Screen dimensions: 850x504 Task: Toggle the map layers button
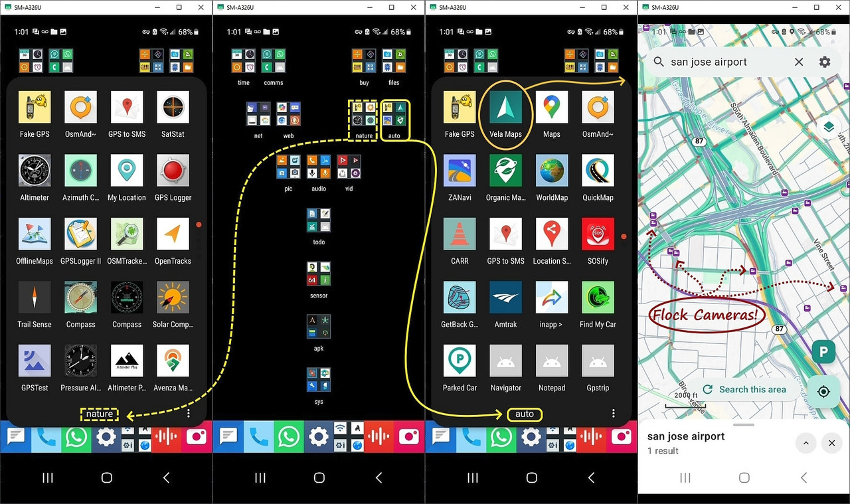coord(827,127)
